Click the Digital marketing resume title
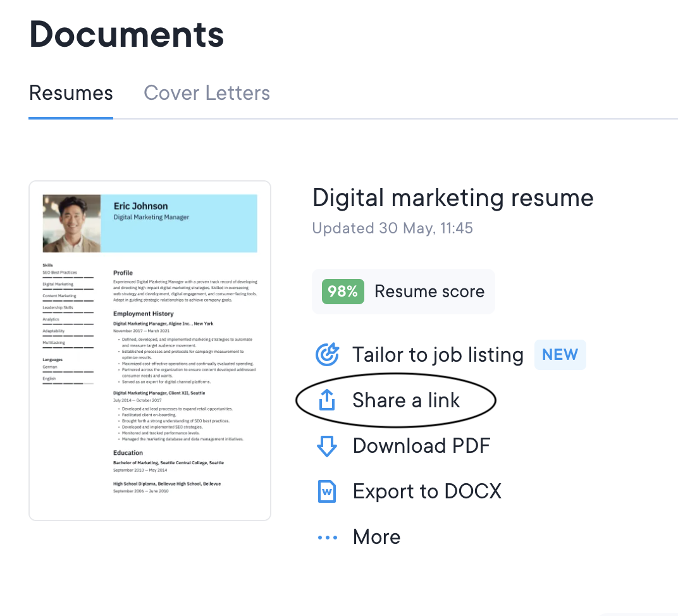The width and height of the screenshot is (678, 616). point(453,198)
